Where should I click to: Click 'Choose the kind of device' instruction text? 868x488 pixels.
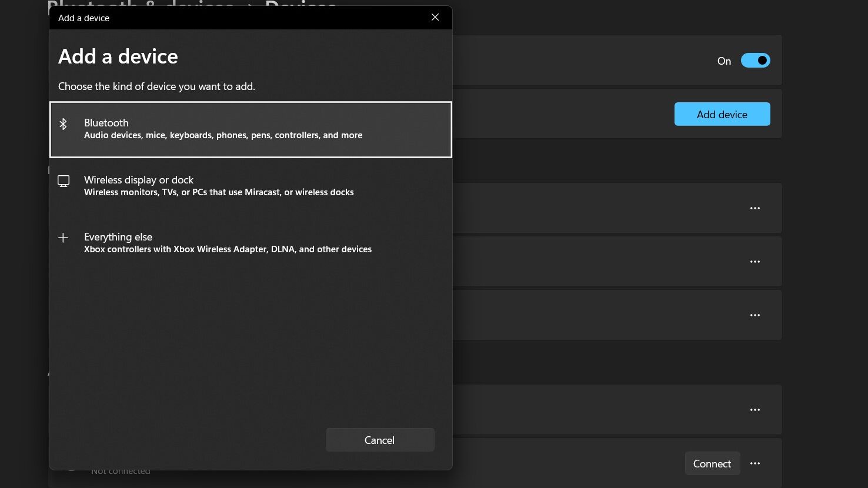pyautogui.click(x=156, y=86)
